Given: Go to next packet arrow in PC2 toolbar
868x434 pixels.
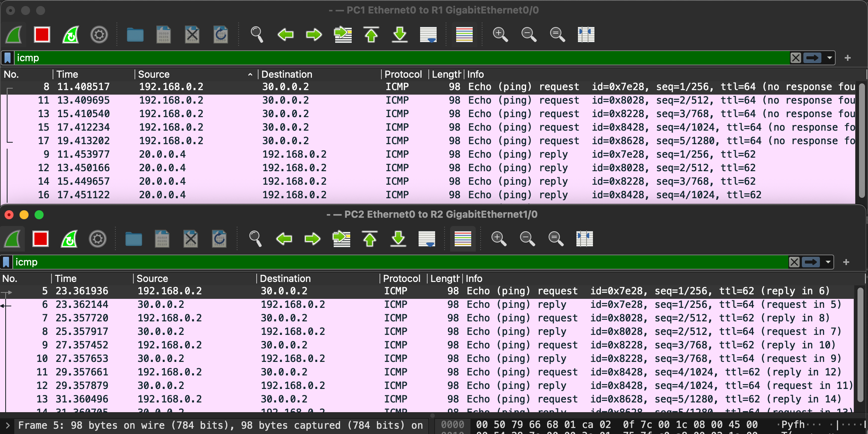Looking at the screenshot, I should point(313,239).
